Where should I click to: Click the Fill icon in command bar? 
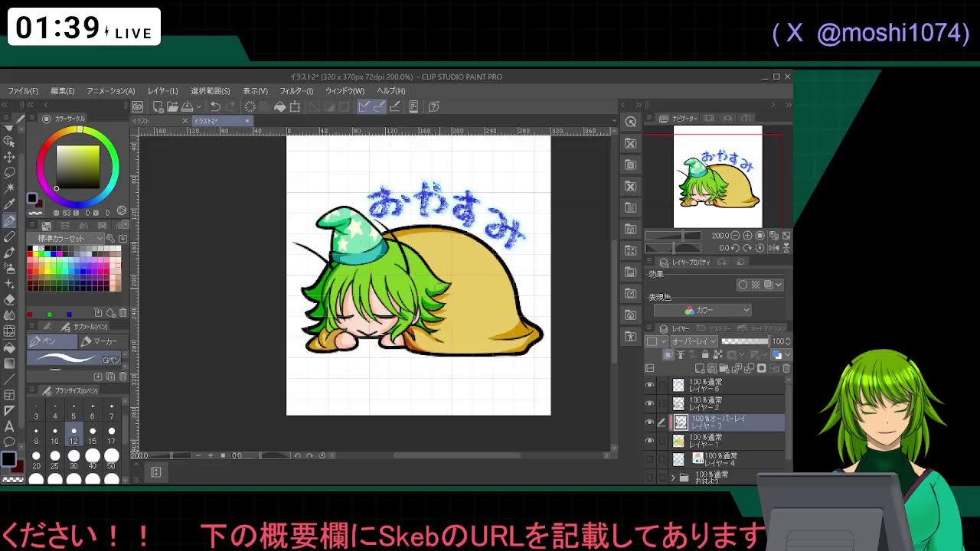280,106
